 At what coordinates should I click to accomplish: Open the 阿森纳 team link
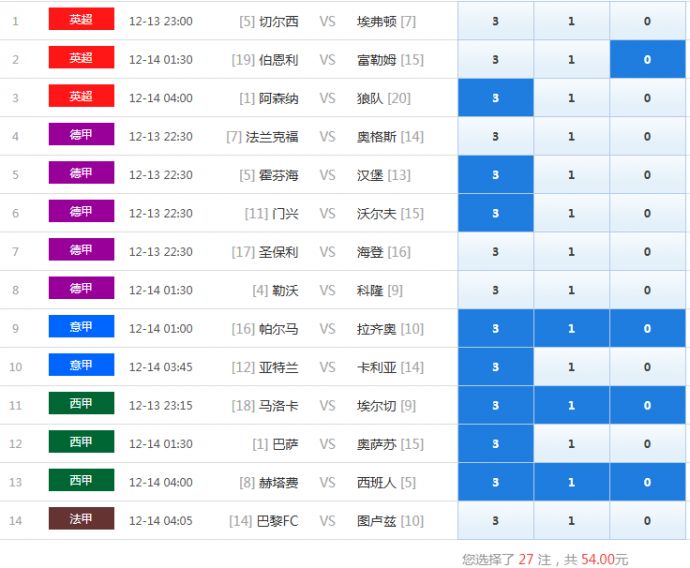tap(278, 98)
